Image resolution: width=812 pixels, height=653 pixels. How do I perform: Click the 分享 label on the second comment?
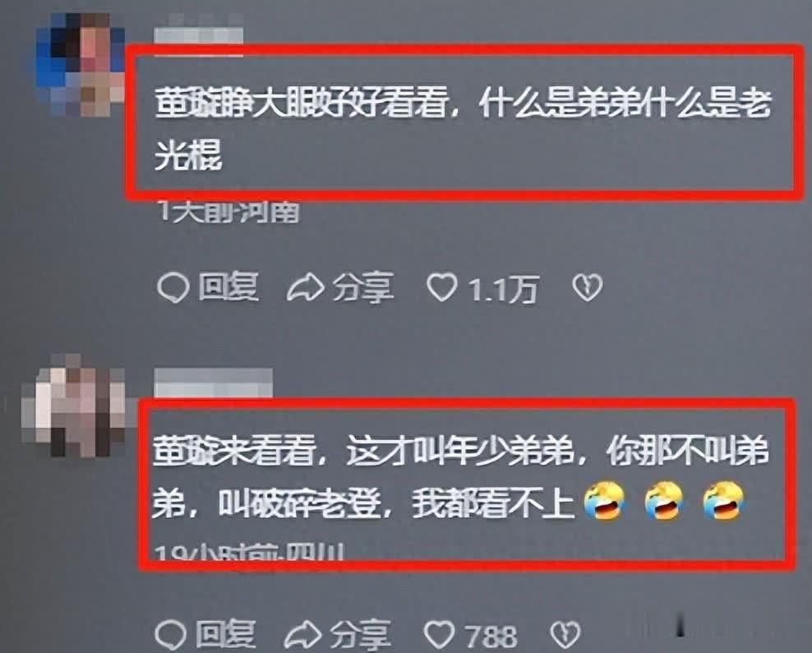pyautogui.click(x=361, y=635)
